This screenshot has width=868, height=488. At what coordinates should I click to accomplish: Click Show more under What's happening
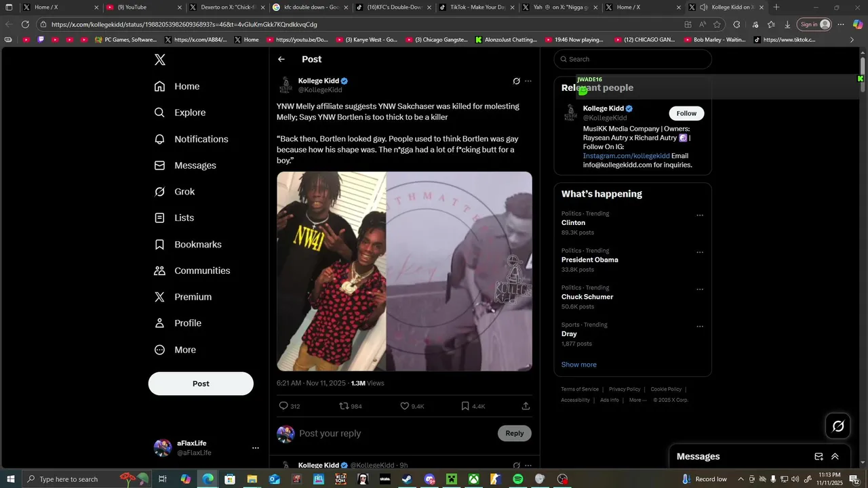click(578, 365)
